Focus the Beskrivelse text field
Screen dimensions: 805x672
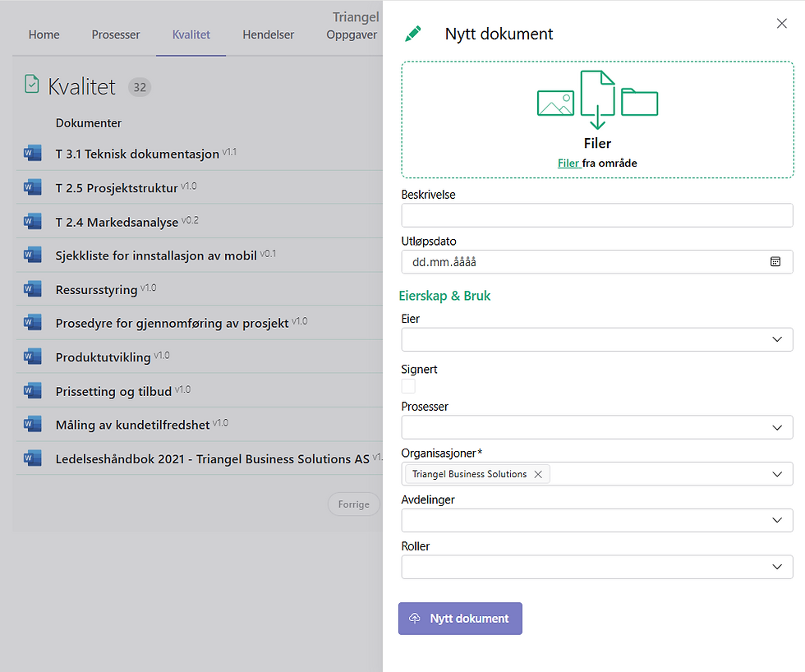pyautogui.click(x=597, y=216)
